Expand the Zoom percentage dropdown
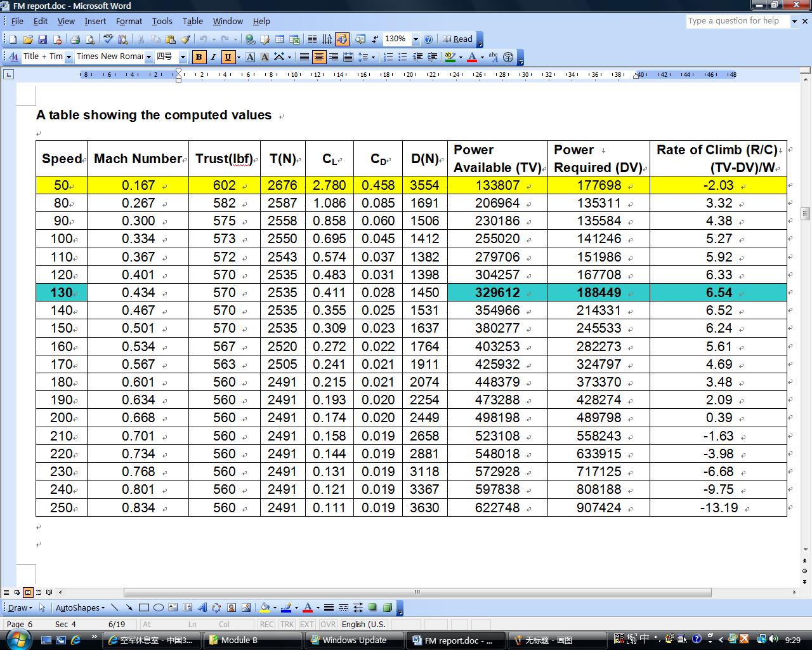Viewport: 812px width, 650px height. (x=416, y=39)
